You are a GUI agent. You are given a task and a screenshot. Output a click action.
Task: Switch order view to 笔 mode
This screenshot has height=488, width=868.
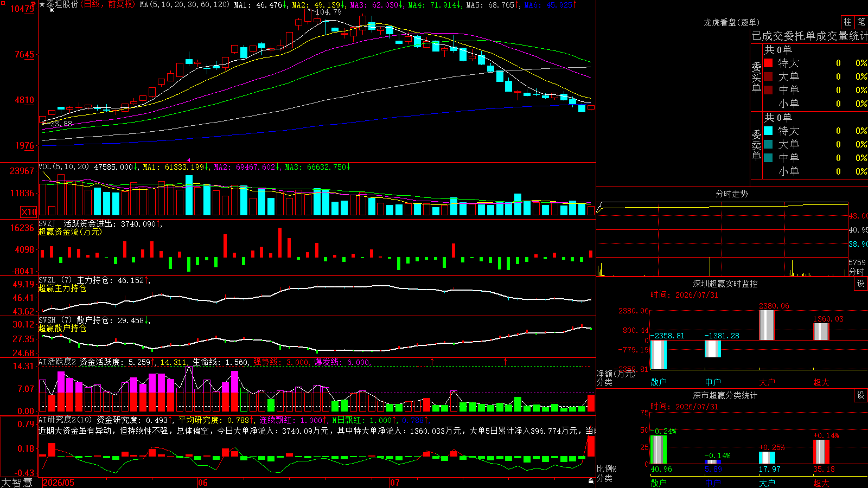click(x=861, y=22)
